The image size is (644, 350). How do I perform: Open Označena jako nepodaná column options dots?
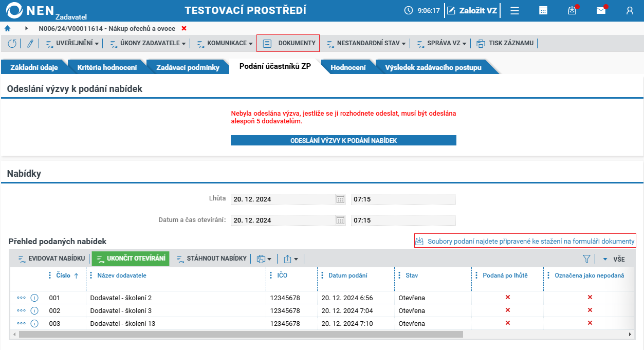click(548, 275)
